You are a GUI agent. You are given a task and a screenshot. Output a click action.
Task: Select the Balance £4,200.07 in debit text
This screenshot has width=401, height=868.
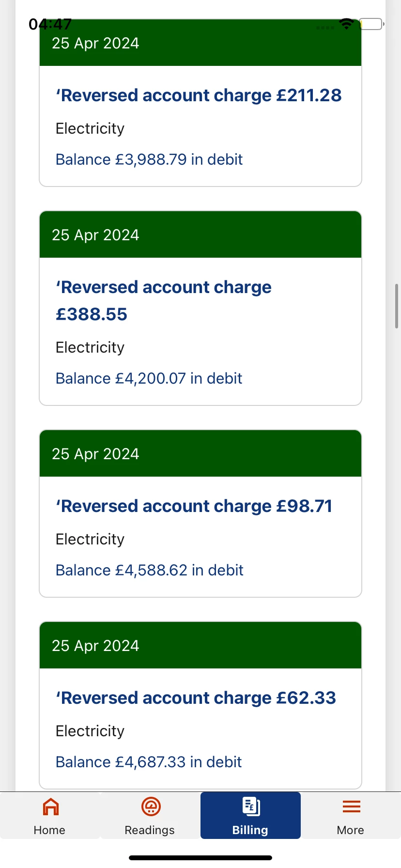149,378
